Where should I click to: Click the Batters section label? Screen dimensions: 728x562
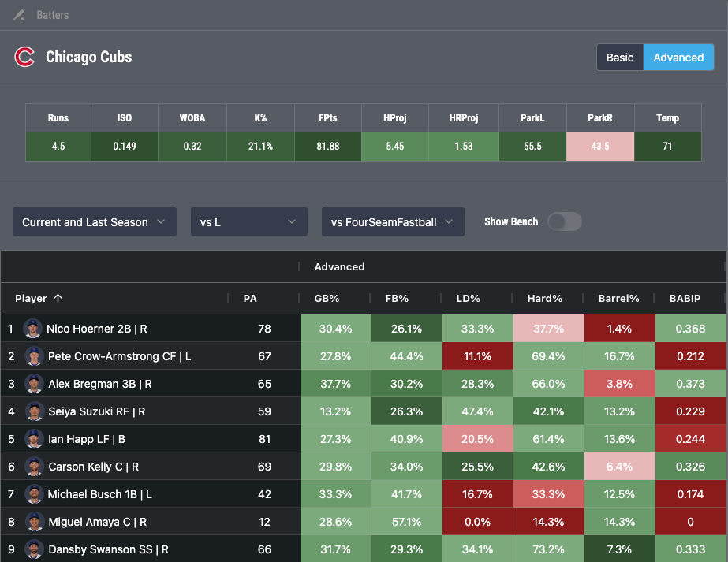point(53,15)
